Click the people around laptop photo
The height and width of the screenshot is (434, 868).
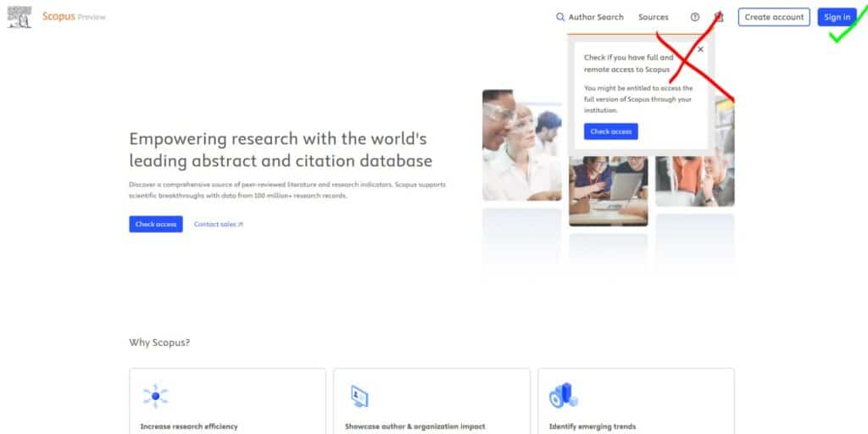(x=609, y=191)
